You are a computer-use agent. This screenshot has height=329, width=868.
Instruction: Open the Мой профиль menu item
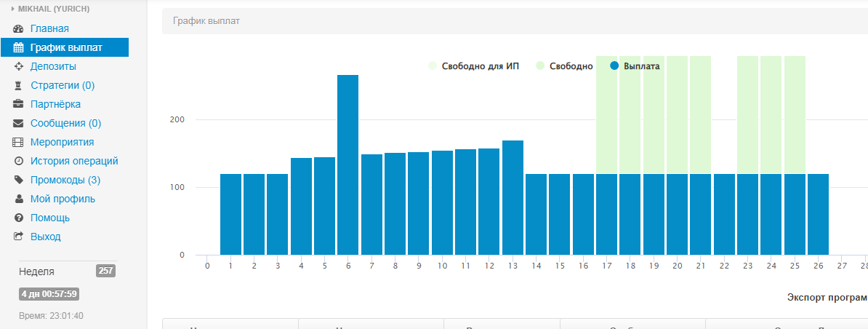[x=63, y=199]
